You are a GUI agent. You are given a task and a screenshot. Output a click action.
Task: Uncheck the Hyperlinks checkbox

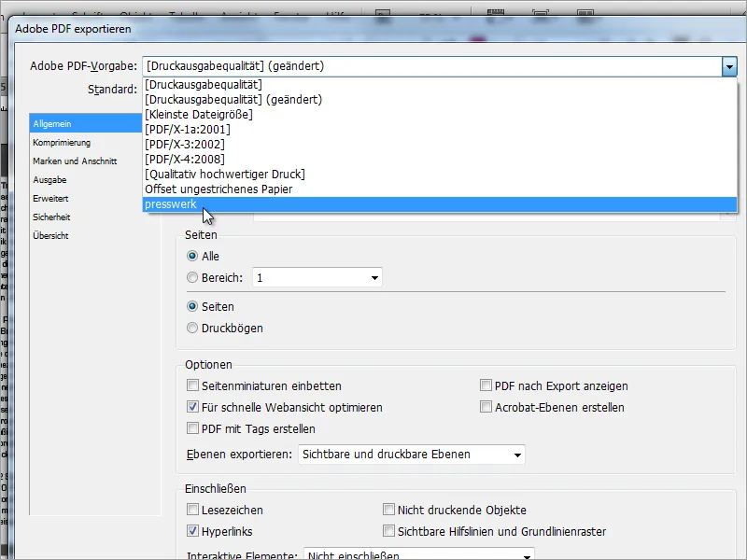[x=192, y=531]
